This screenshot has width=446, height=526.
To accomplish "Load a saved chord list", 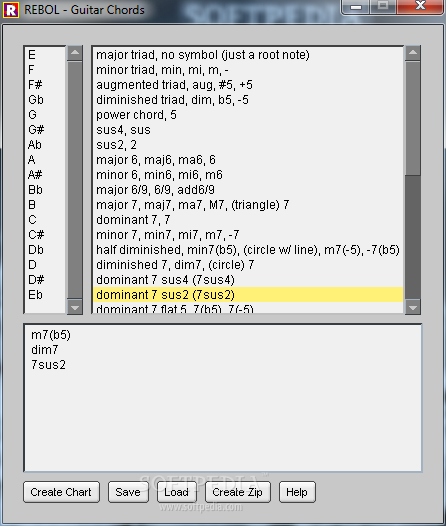I will [177, 492].
